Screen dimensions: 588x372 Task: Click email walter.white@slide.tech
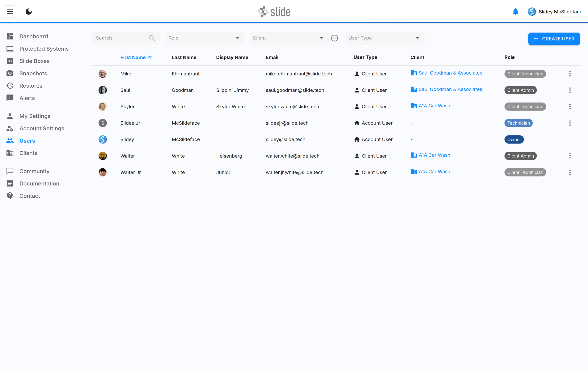(292, 156)
